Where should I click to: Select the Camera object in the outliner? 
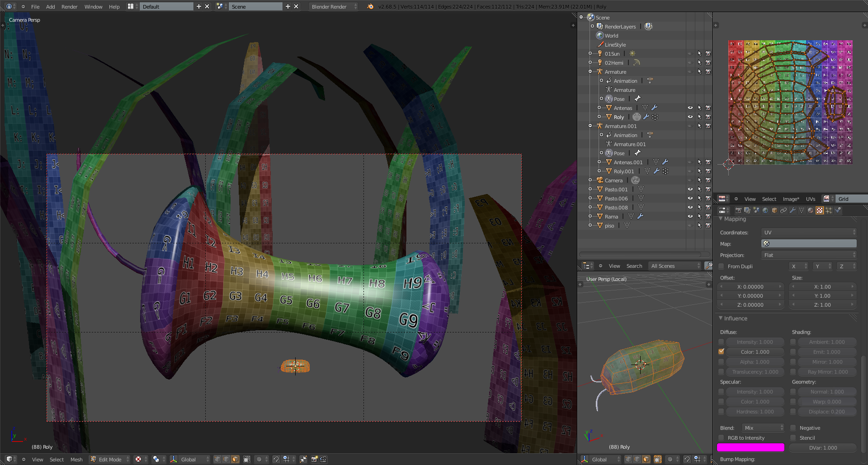coord(613,180)
